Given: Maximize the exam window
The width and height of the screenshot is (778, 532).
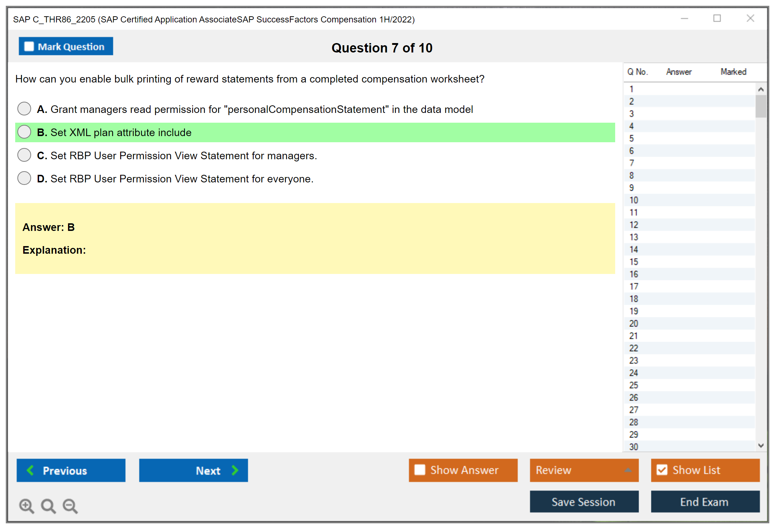Looking at the screenshot, I should 717,18.
